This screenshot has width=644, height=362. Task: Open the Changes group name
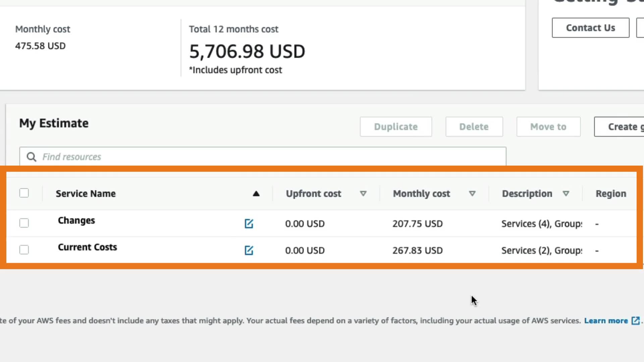tap(76, 221)
